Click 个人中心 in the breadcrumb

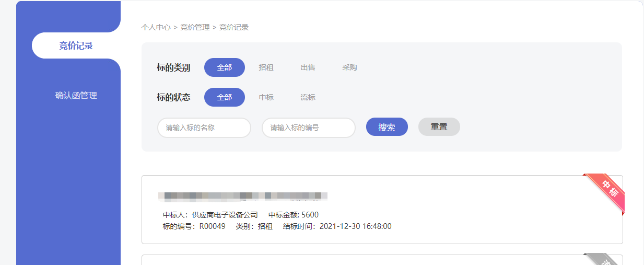[x=156, y=27]
